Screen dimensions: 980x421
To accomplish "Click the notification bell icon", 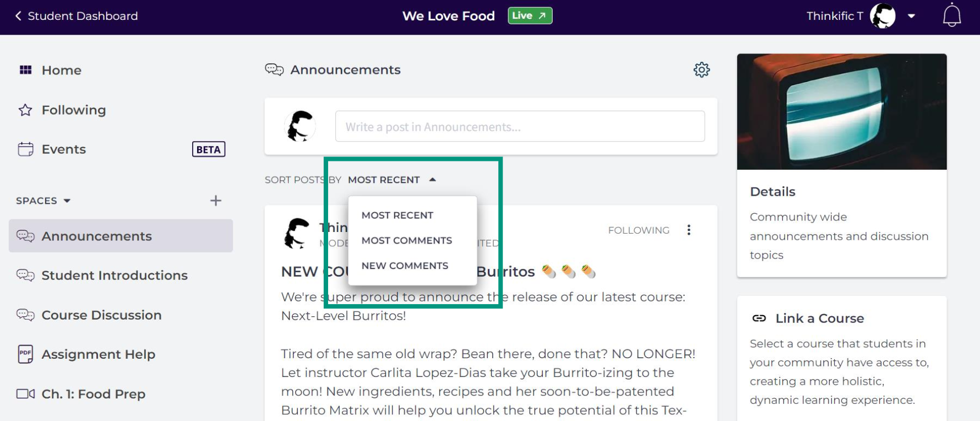I will pyautogui.click(x=951, y=16).
